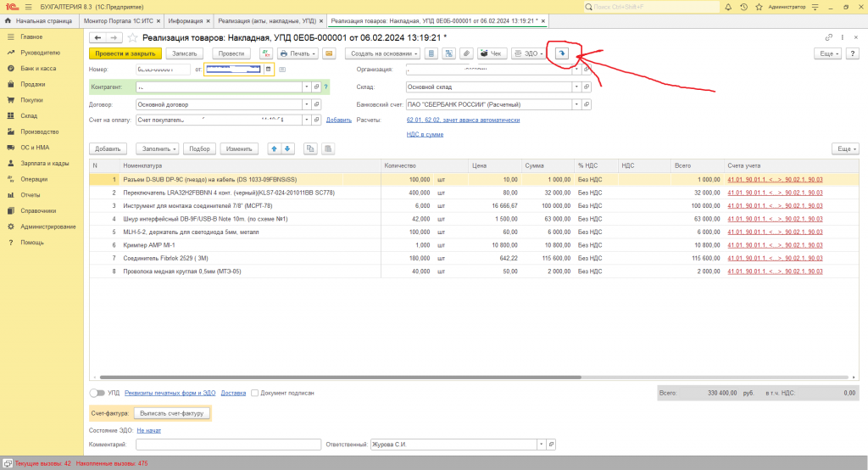The height and width of the screenshot is (470, 868).
Task: Click the envelope send-by-email icon
Action: click(328, 53)
